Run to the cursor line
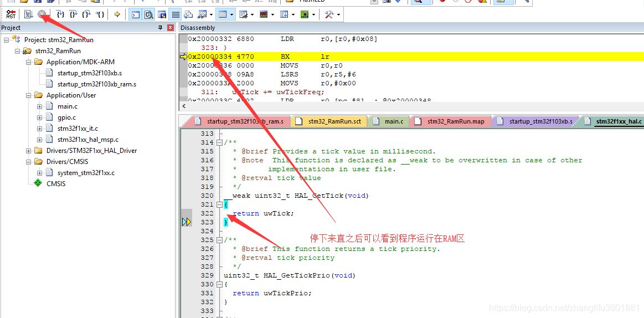The height and width of the screenshot is (318, 644). [100, 14]
